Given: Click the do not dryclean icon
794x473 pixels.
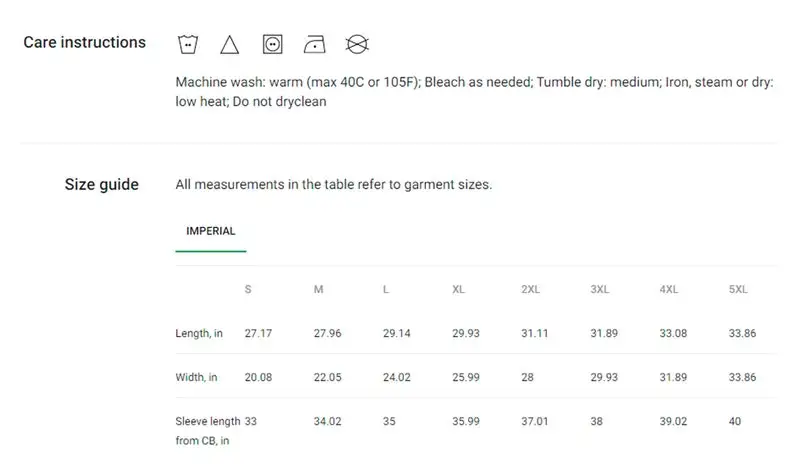Looking at the screenshot, I should tap(357, 44).
